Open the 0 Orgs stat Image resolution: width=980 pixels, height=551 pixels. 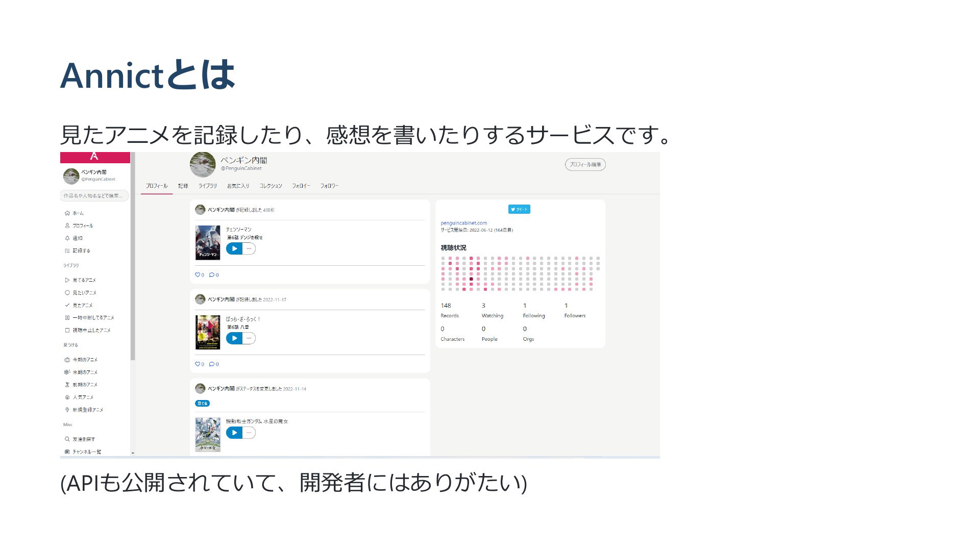click(528, 334)
